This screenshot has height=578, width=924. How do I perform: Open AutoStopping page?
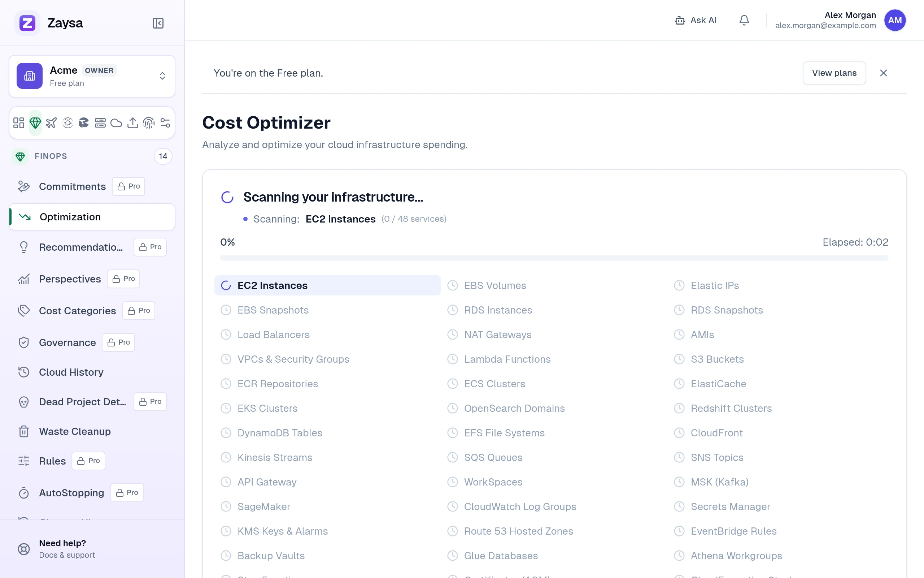(92, 492)
